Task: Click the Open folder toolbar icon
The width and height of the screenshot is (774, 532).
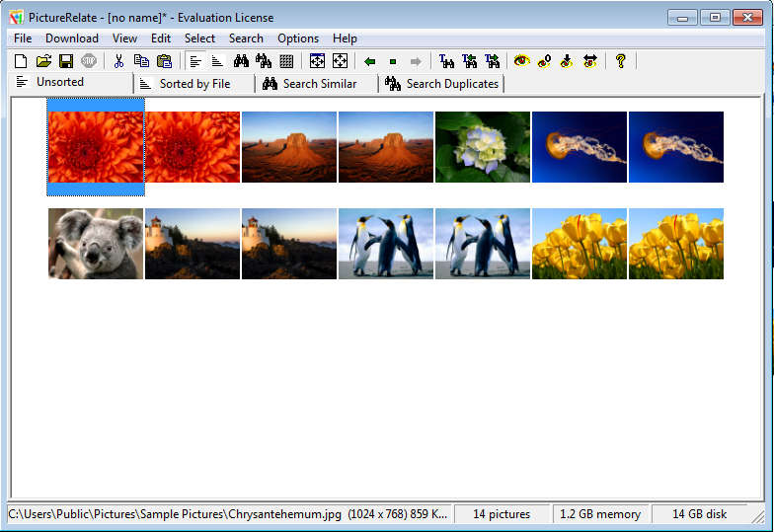Action: click(x=43, y=61)
